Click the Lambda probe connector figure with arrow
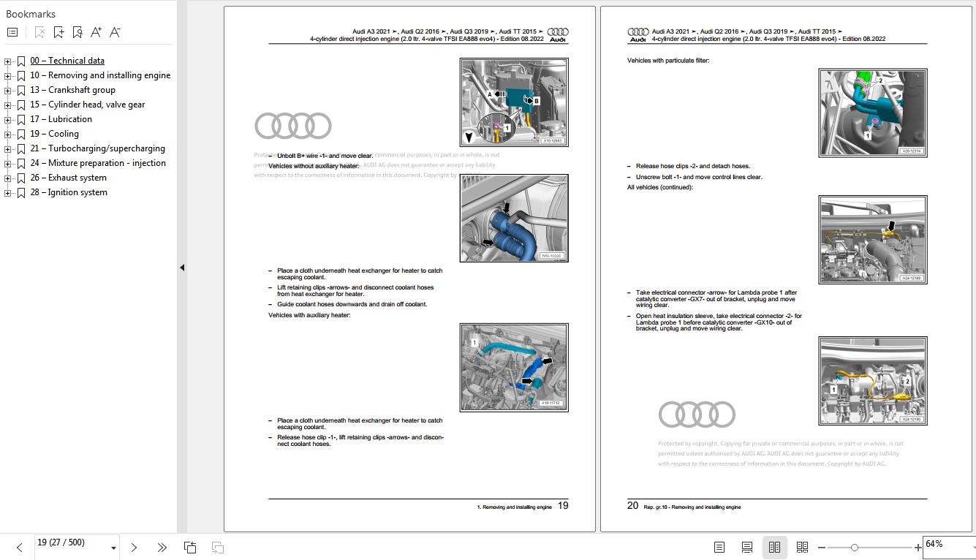Screen dimensions: 976x560 click(x=873, y=240)
